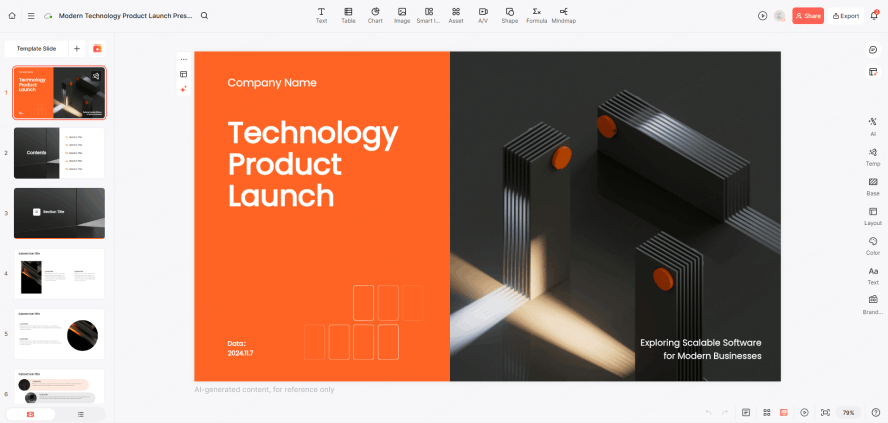Click the Exploring Scalable Software subtitle

pos(701,349)
